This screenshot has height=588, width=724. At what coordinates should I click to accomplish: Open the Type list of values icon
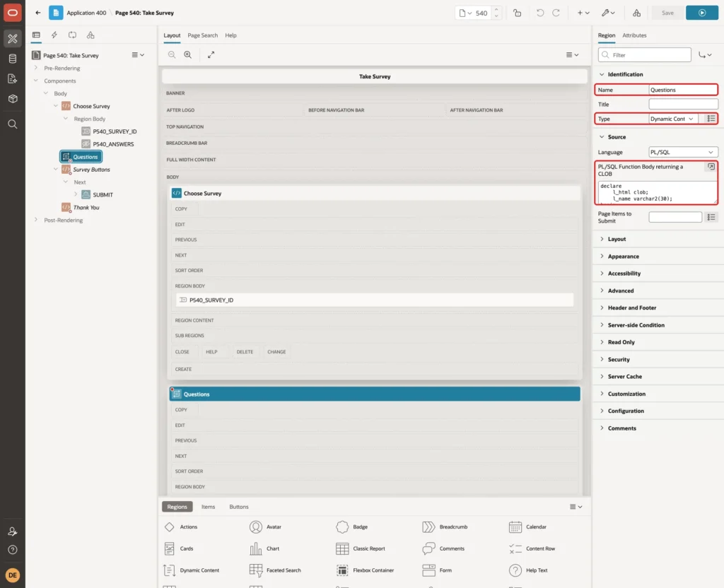click(711, 119)
